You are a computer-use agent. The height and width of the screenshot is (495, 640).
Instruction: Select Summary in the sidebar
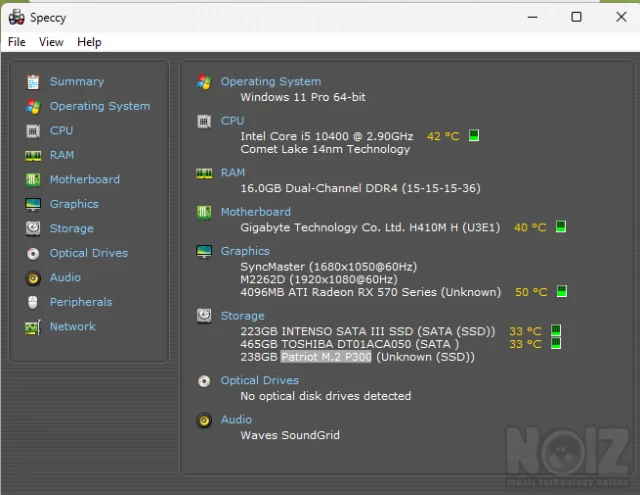point(77,82)
